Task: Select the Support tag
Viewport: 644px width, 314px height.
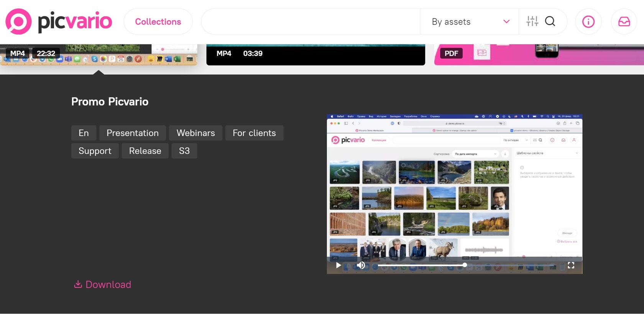Action: click(x=95, y=151)
